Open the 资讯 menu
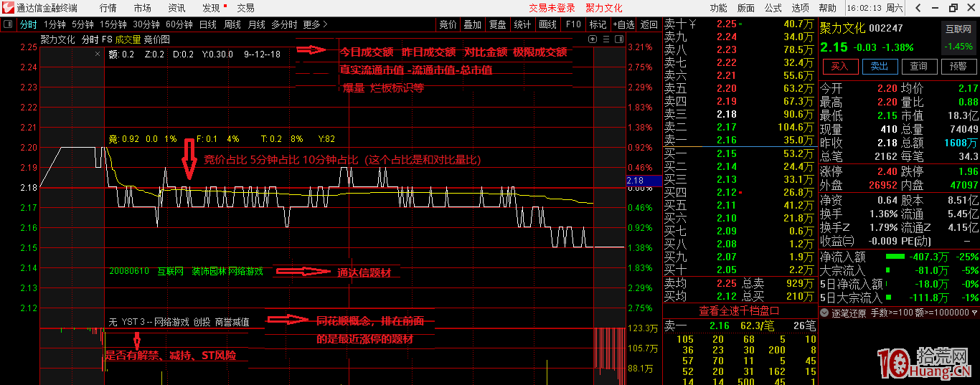The width and height of the screenshot is (980, 385). pyautogui.click(x=176, y=8)
